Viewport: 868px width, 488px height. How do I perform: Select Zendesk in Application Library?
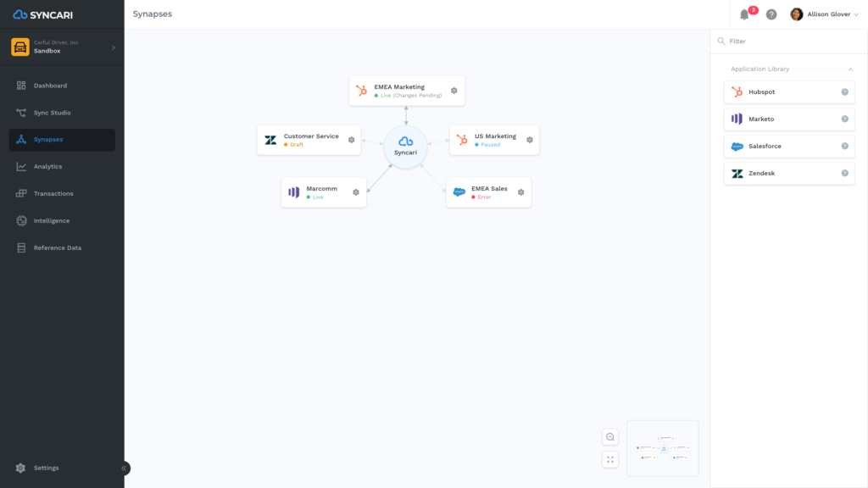tap(789, 173)
